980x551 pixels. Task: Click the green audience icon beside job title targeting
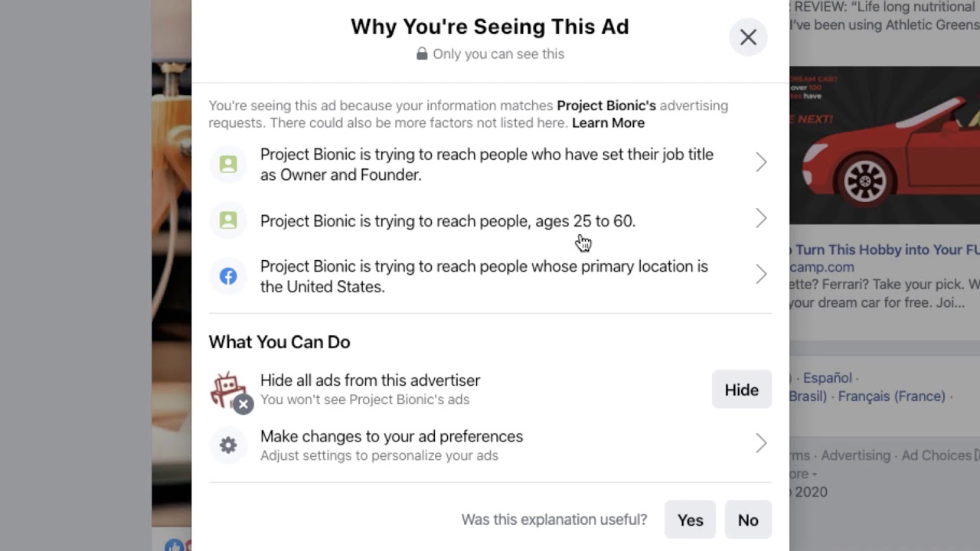tap(228, 165)
